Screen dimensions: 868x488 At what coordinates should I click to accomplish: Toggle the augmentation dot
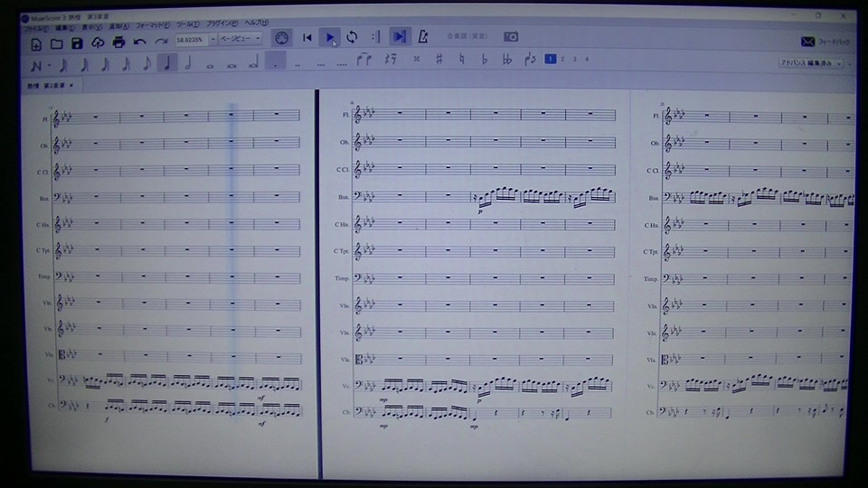tap(276, 61)
